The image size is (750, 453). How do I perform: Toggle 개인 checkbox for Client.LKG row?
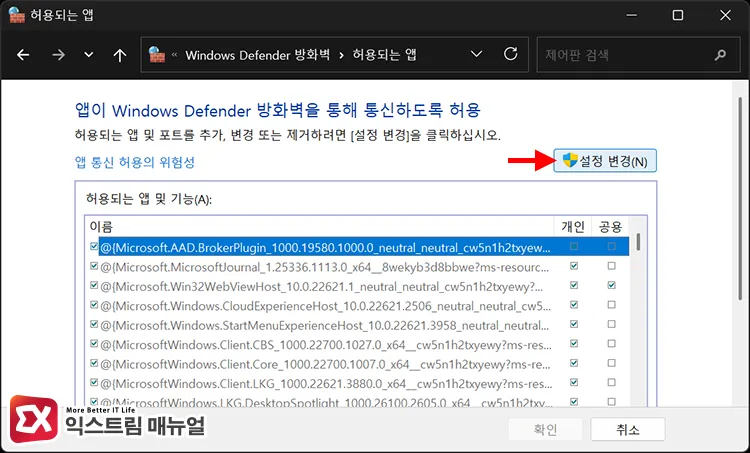pyautogui.click(x=574, y=383)
